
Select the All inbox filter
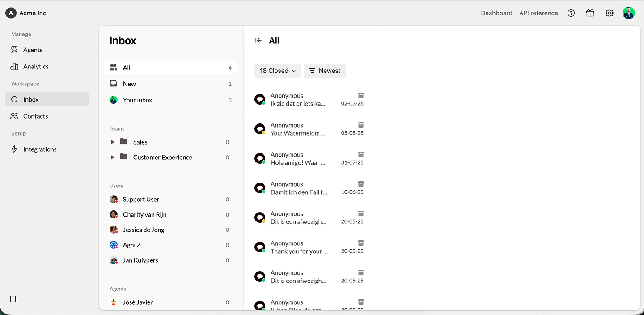pos(170,68)
